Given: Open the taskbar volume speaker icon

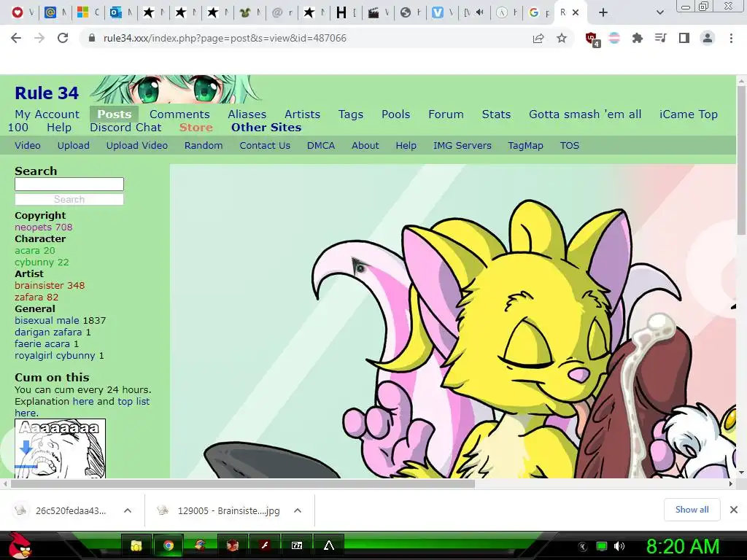Looking at the screenshot, I should (619, 546).
